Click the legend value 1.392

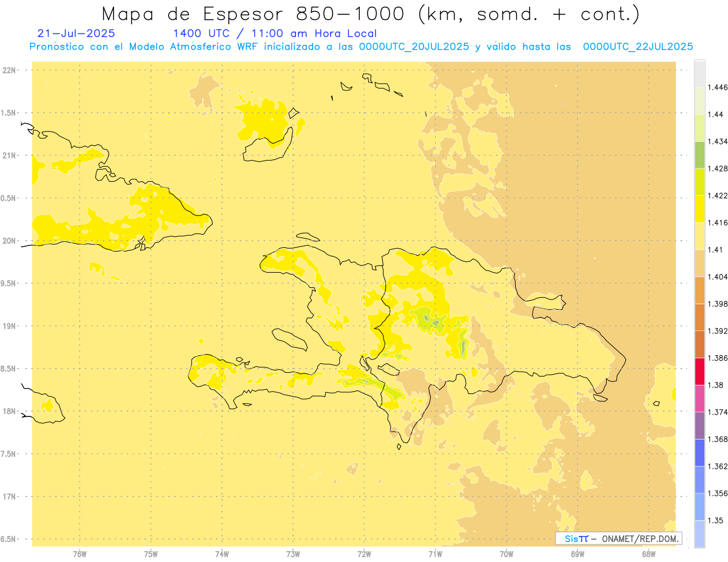718,331
